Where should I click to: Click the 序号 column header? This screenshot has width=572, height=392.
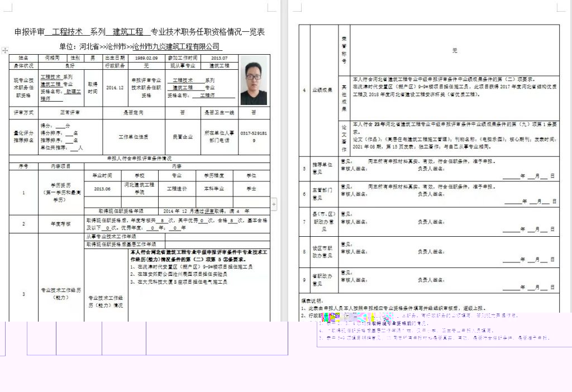point(23,166)
